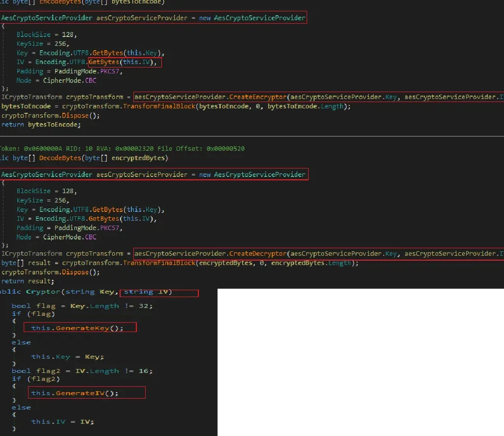Click 'IV.Length != 16' condition
Image resolution: width=504 pixels, height=436 pixels.
pyautogui.click(x=112, y=371)
